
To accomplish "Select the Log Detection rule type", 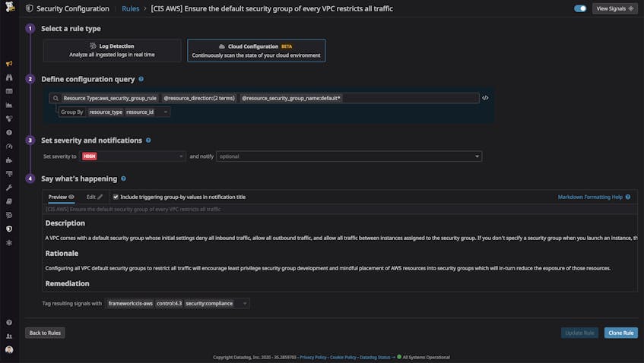I will pos(112,50).
